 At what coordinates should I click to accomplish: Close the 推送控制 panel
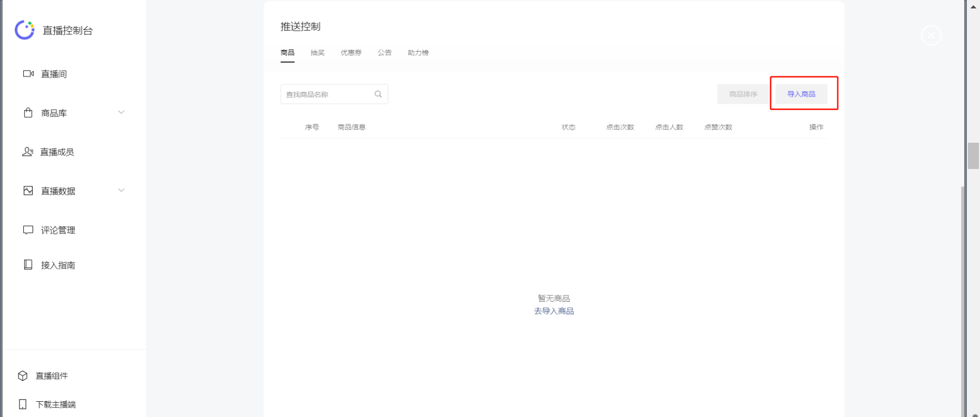[x=931, y=35]
